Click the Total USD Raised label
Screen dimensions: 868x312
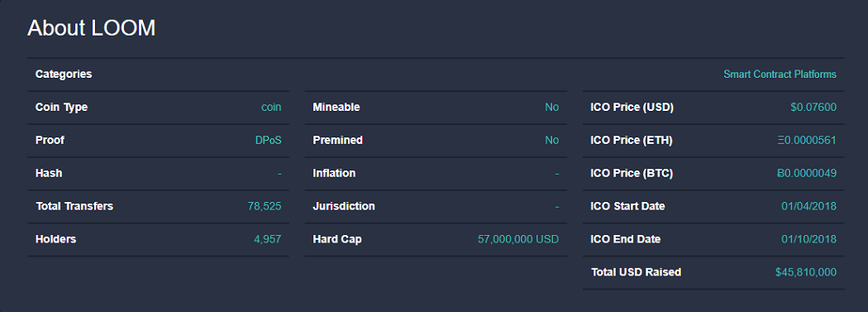[636, 272]
